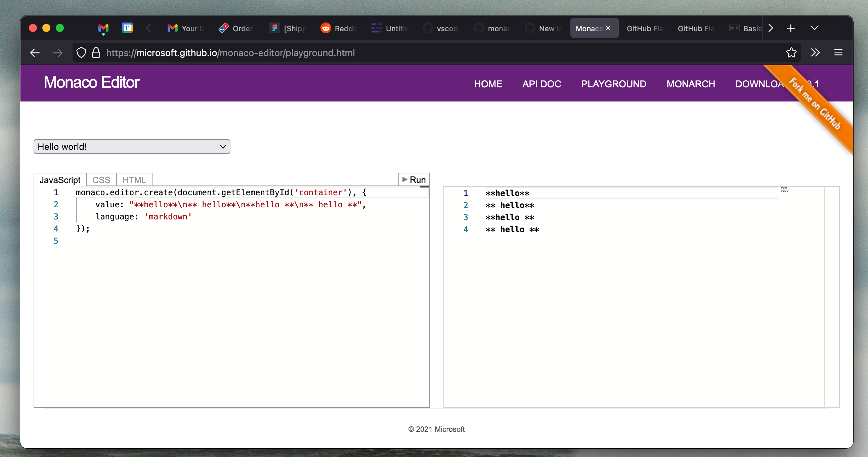Click the tracking protection shield icon
This screenshot has width=868, height=457.
pyautogui.click(x=81, y=52)
